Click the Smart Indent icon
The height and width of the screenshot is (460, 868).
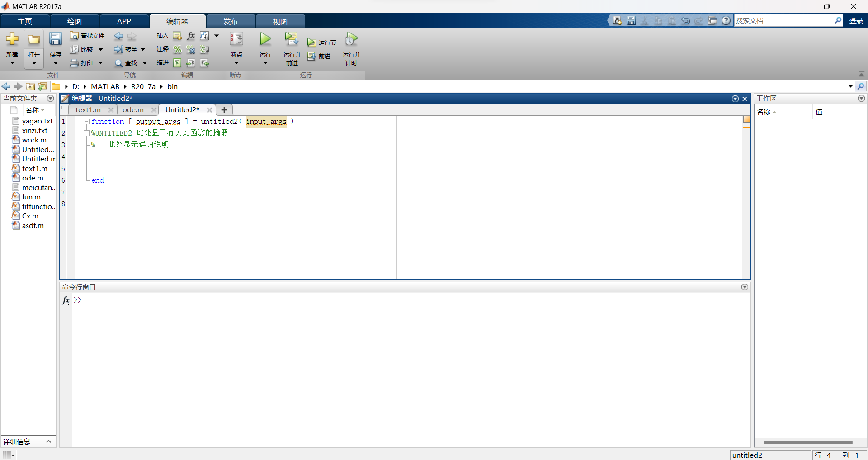tap(177, 63)
